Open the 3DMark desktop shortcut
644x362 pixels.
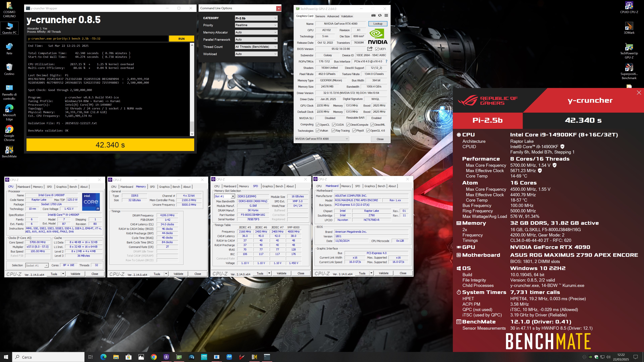(x=629, y=28)
